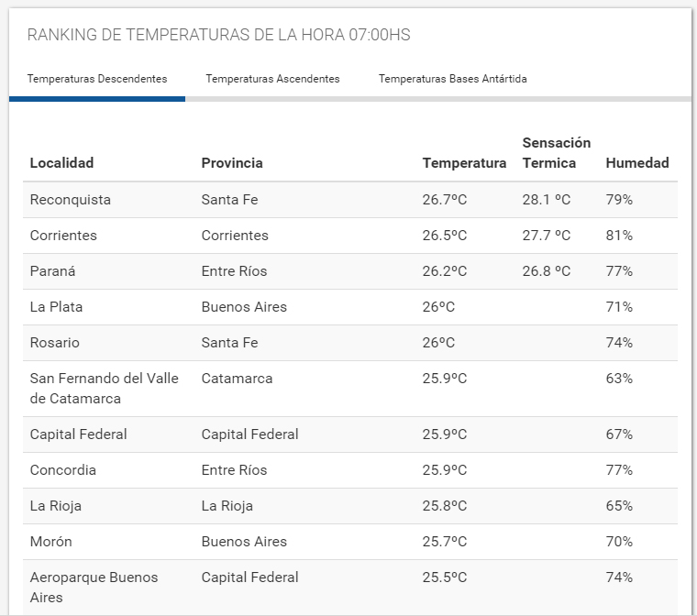Click the Corrientes locality cell

coord(63,236)
